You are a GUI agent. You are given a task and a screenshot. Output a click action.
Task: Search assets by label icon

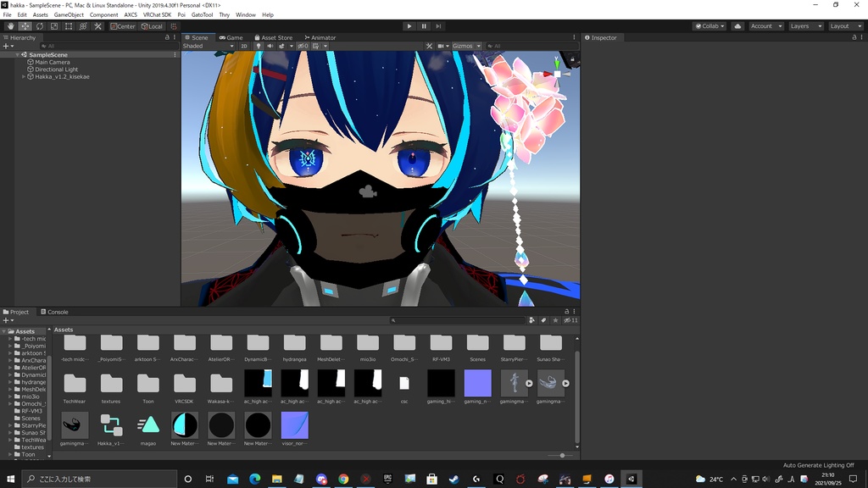point(543,320)
